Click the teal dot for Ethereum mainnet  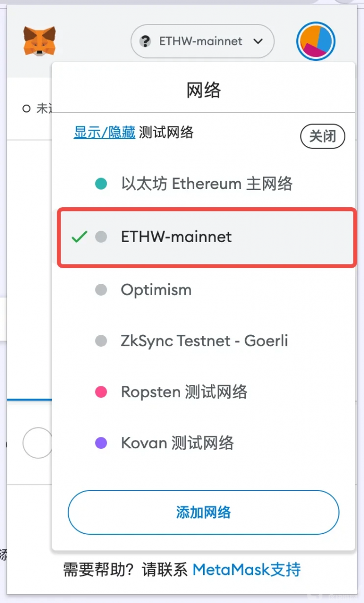[x=101, y=184]
